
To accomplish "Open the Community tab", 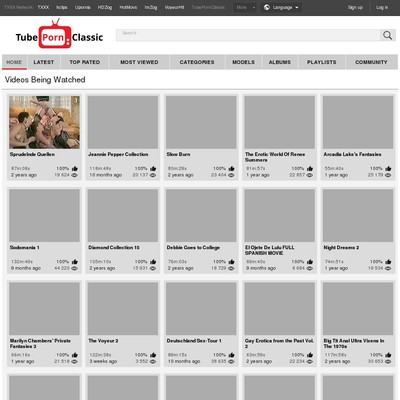I will pyautogui.click(x=371, y=62).
